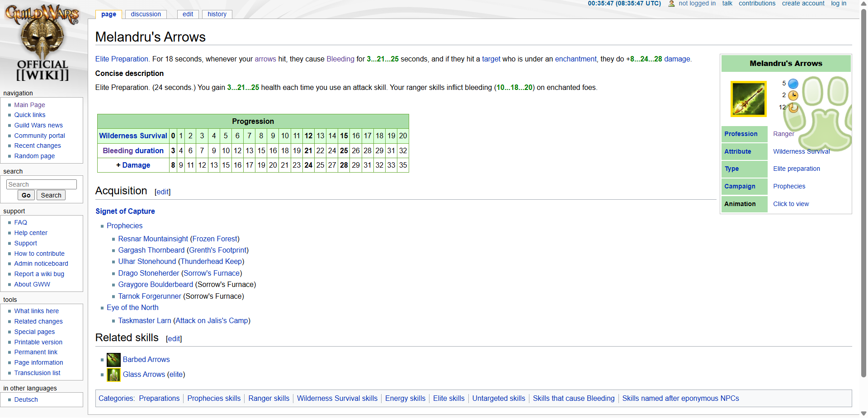Image resolution: width=868 pixels, height=418 pixels.
Task: Open Wilderness Survival in Progression table
Action: (133, 136)
